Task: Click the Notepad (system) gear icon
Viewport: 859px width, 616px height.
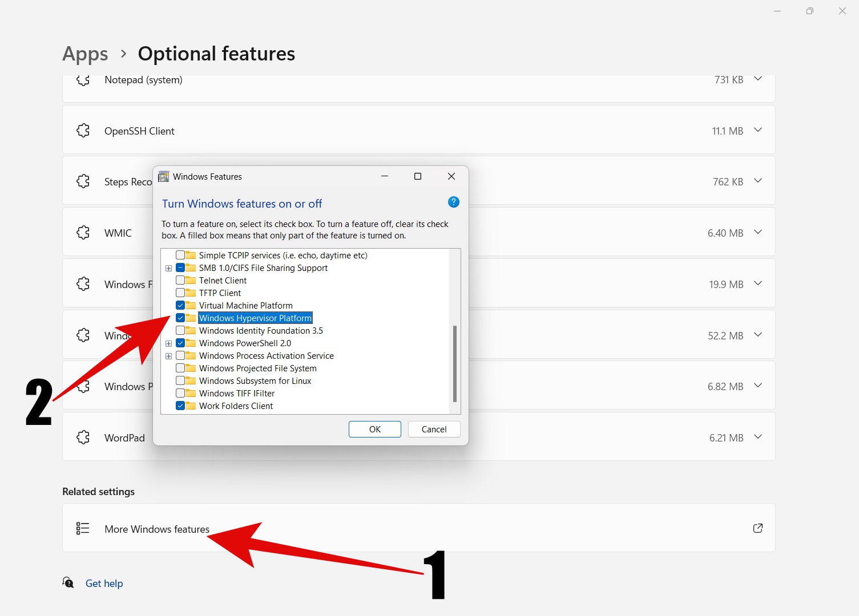Action: tap(83, 80)
